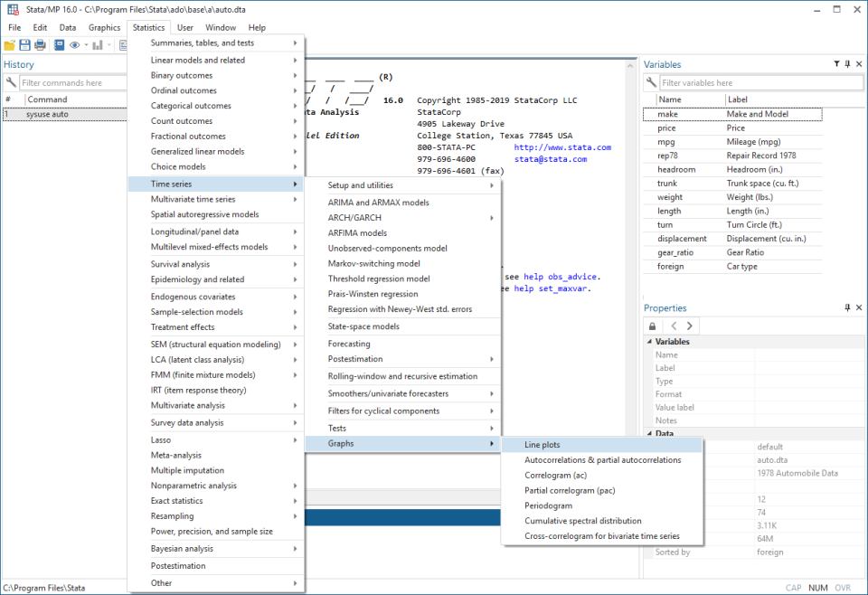Screen dimensions: 868x595
Task: Click the Filter variables here field
Action: tap(741, 83)
